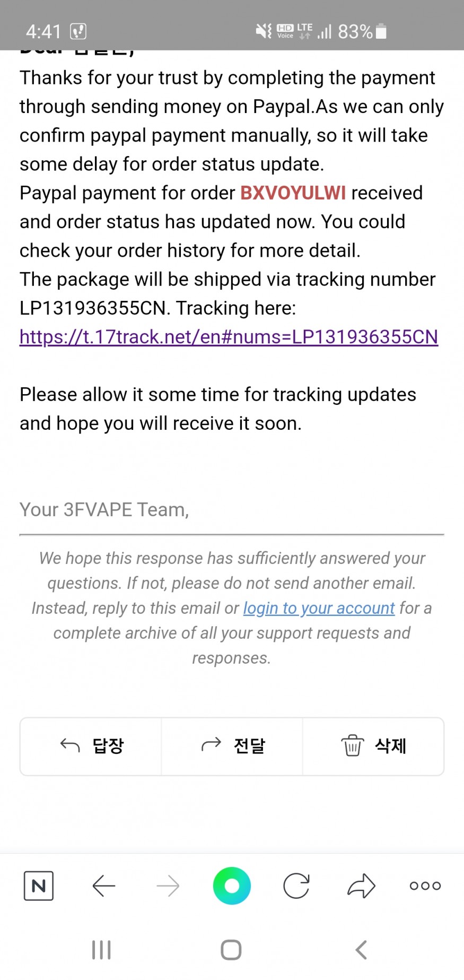Open the 17track tracking link
Viewport: 464px width, 980px height.
(229, 337)
